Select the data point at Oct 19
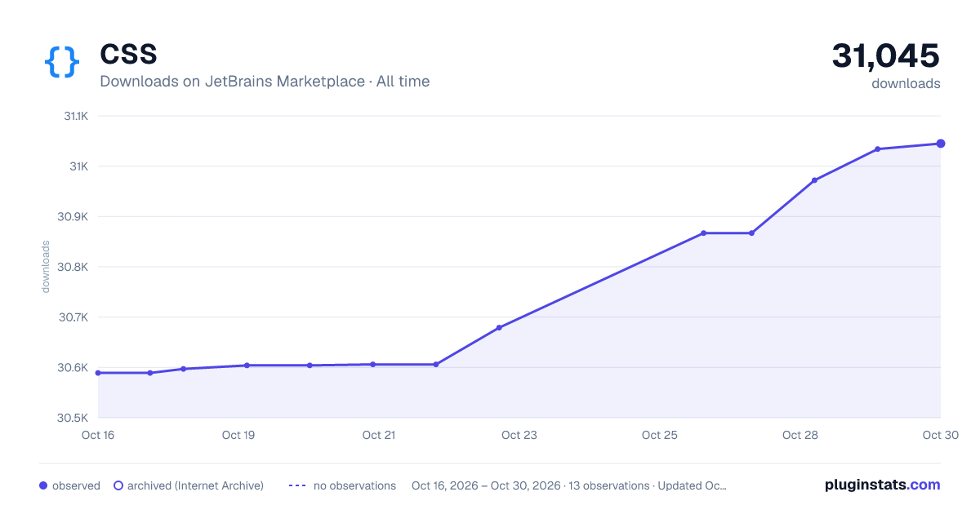 247,366
